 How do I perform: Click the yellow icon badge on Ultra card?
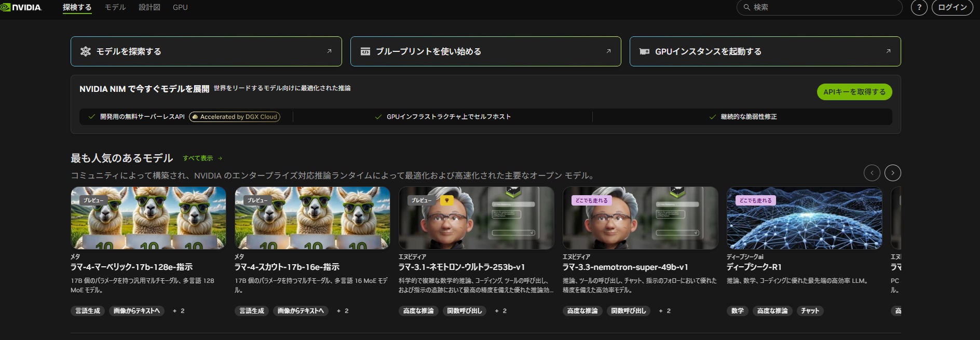[x=447, y=200]
